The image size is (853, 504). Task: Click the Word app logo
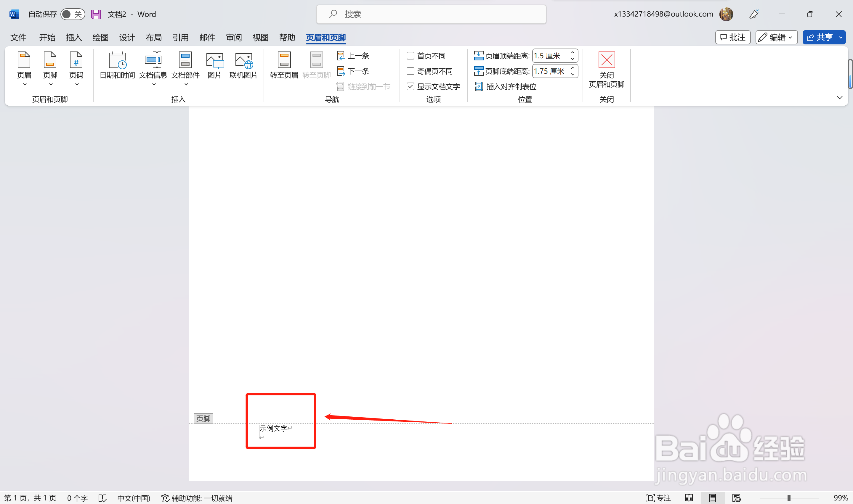(x=14, y=14)
